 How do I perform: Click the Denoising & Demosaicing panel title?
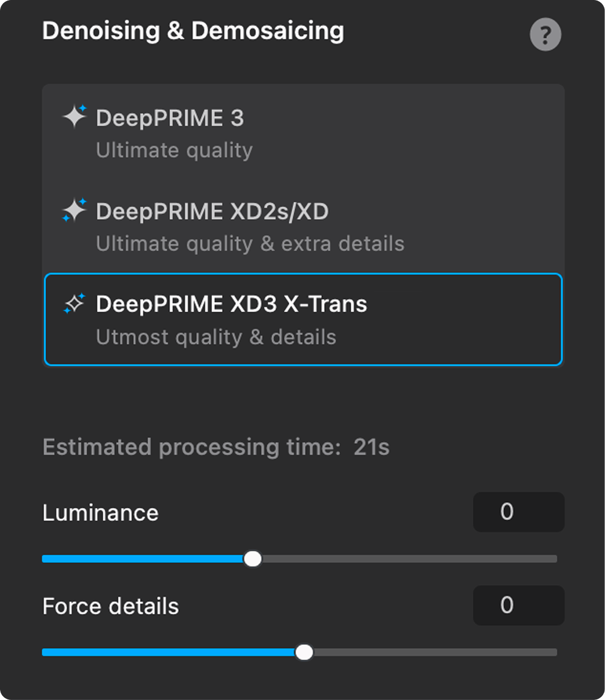193,31
